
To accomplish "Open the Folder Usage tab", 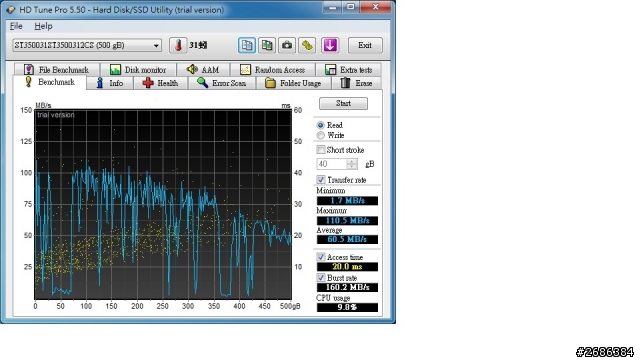I will click(x=293, y=83).
